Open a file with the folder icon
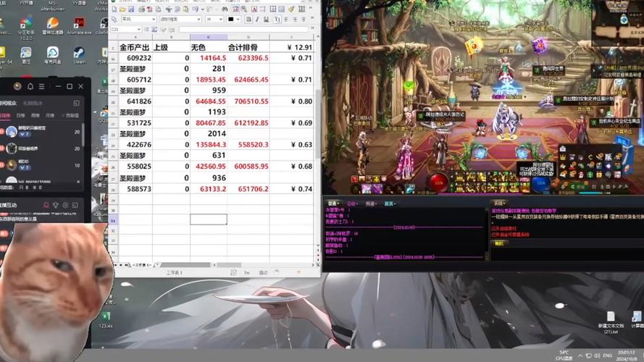The height and width of the screenshot is (362, 644). click(x=122, y=9)
